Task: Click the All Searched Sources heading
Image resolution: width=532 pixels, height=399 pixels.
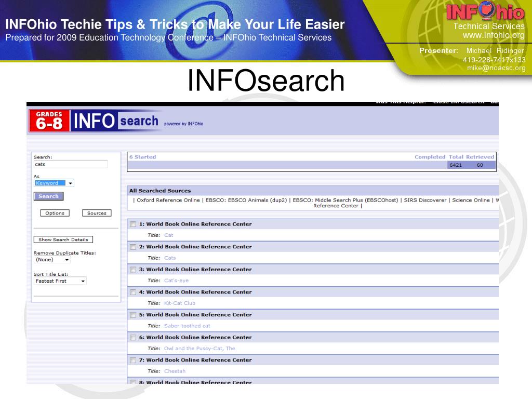Action: click(160, 191)
